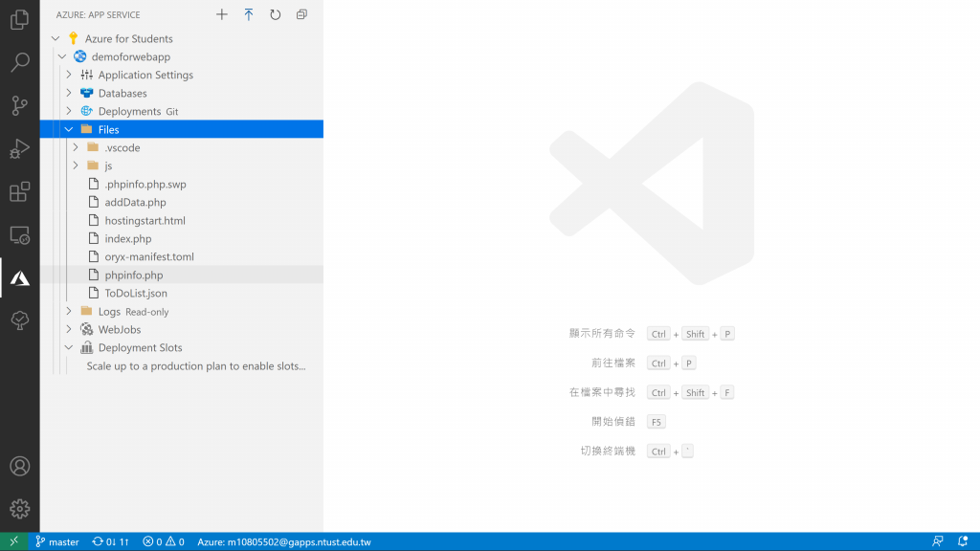Synchronize changes from status bar
Image resolution: width=980 pixels, height=551 pixels.
point(111,541)
